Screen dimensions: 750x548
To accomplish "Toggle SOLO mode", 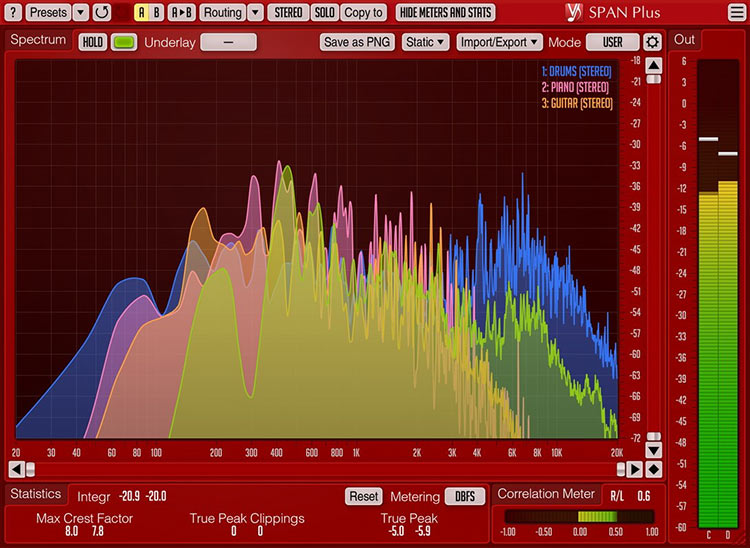I will tap(324, 12).
